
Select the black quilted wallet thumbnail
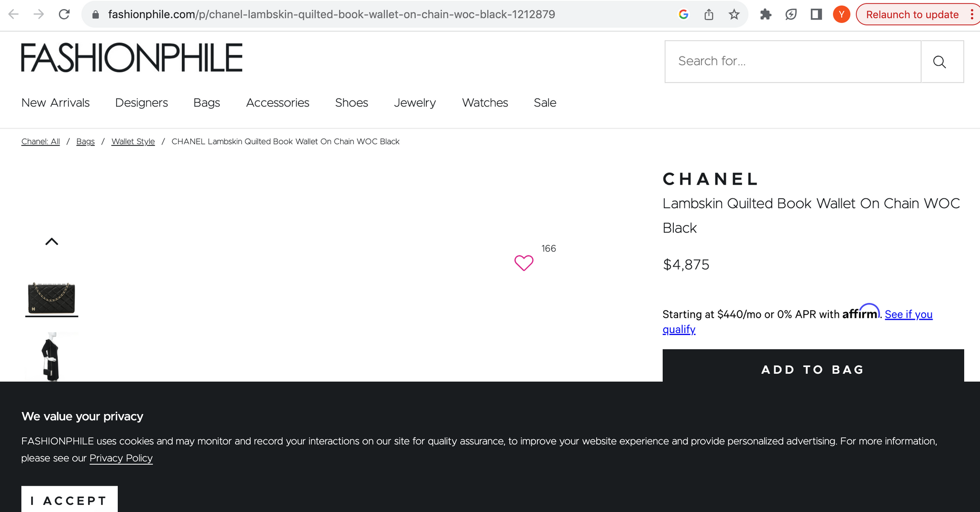[52, 298]
